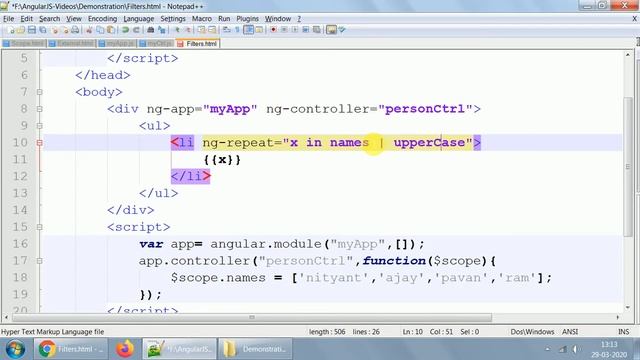Collapse the ul fold marker on line 9
The height and width of the screenshot is (360, 640).
coord(40,126)
